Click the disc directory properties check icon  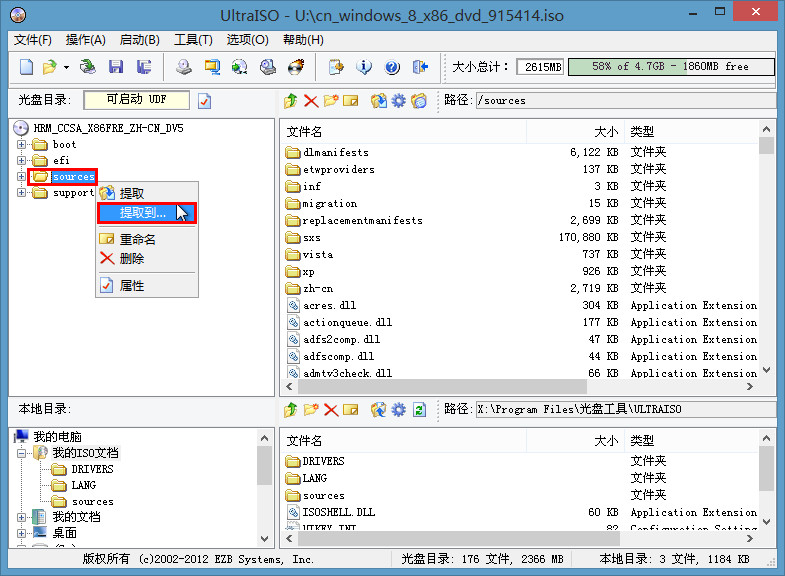pyautogui.click(x=204, y=101)
